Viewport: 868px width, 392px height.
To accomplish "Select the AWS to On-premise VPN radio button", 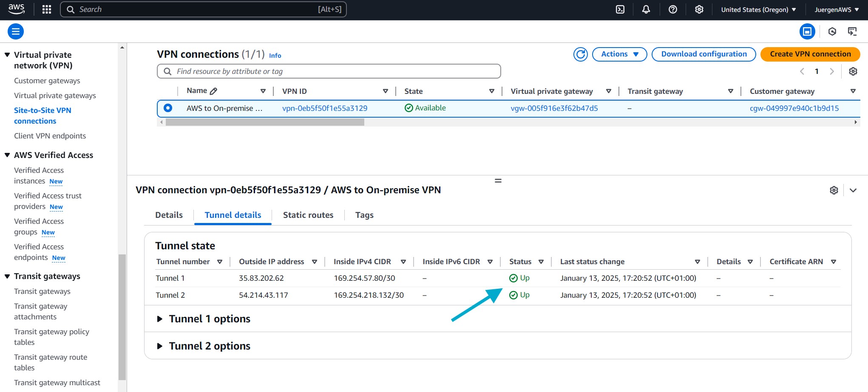I will click(168, 108).
